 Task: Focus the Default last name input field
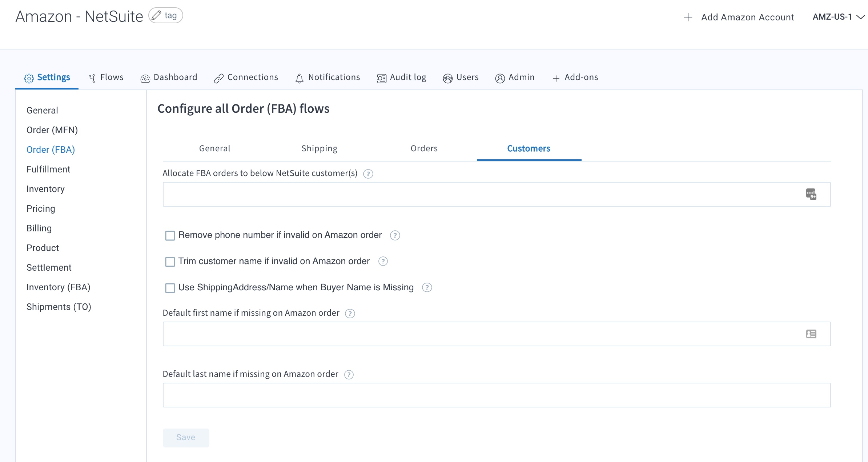click(x=497, y=395)
